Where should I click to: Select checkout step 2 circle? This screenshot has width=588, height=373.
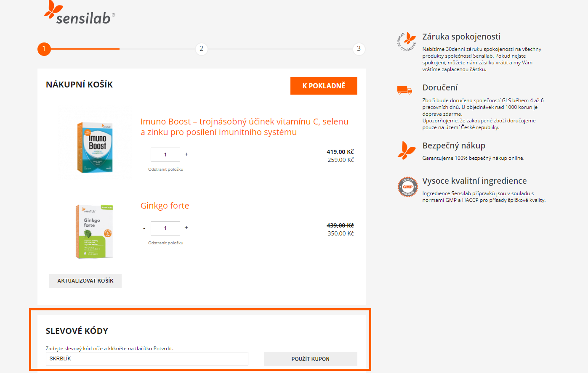[201, 49]
